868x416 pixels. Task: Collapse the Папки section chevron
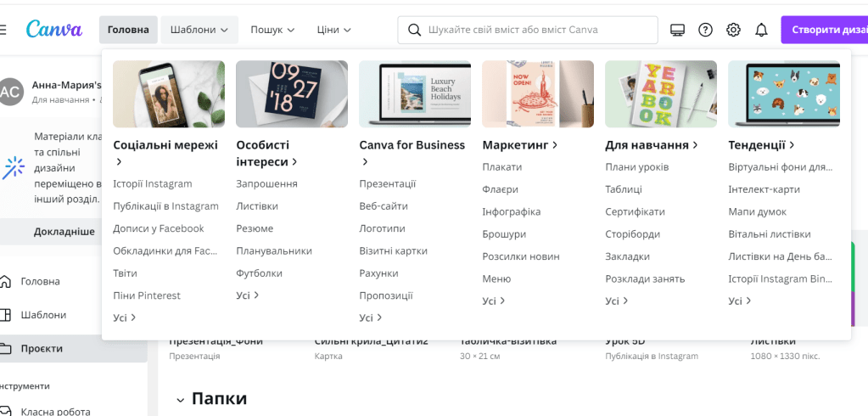[x=179, y=399]
